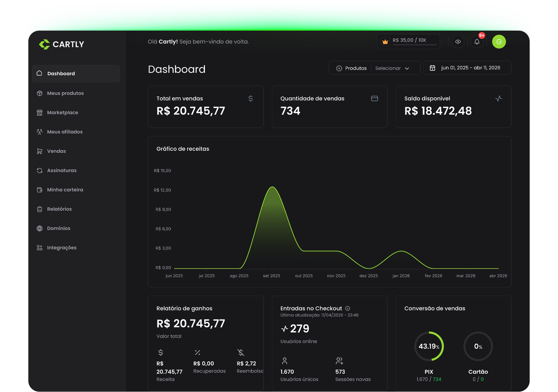Click the info icon beside Entradas no Checkout
Screen dimensions: 558x392
(x=348, y=308)
